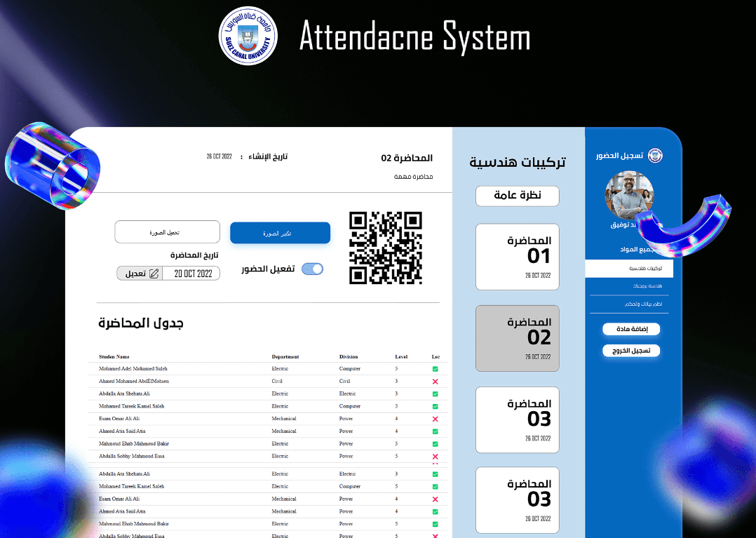Click the blue تكبير الصورة button
This screenshot has height=538, width=756.
[x=280, y=233]
